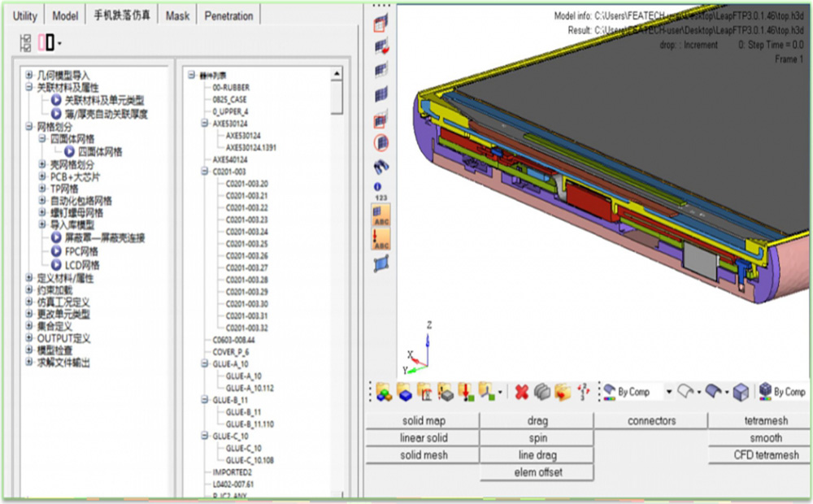Open the left By Comp color-mode dropdown
This screenshot has height=504, width=813.
click(x=668, y=393)
